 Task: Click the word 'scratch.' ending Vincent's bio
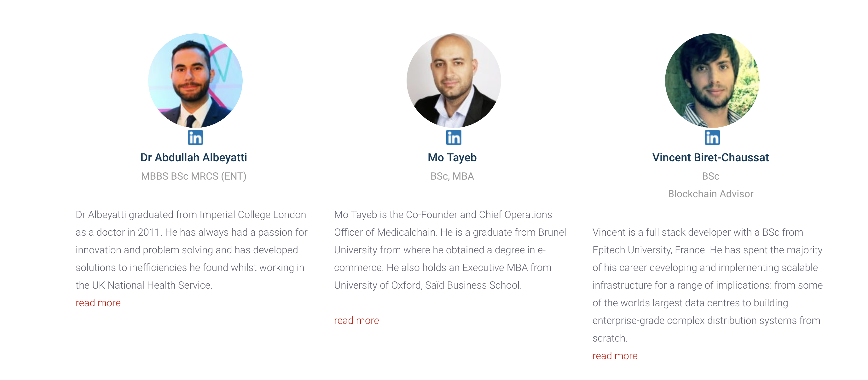click(610, 338)
